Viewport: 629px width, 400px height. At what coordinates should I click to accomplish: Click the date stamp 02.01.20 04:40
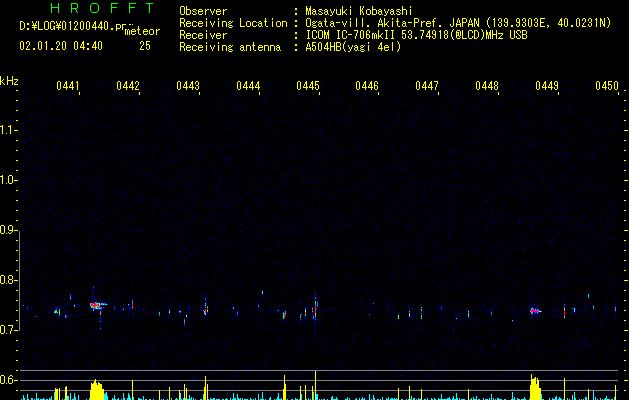point(61,46)
